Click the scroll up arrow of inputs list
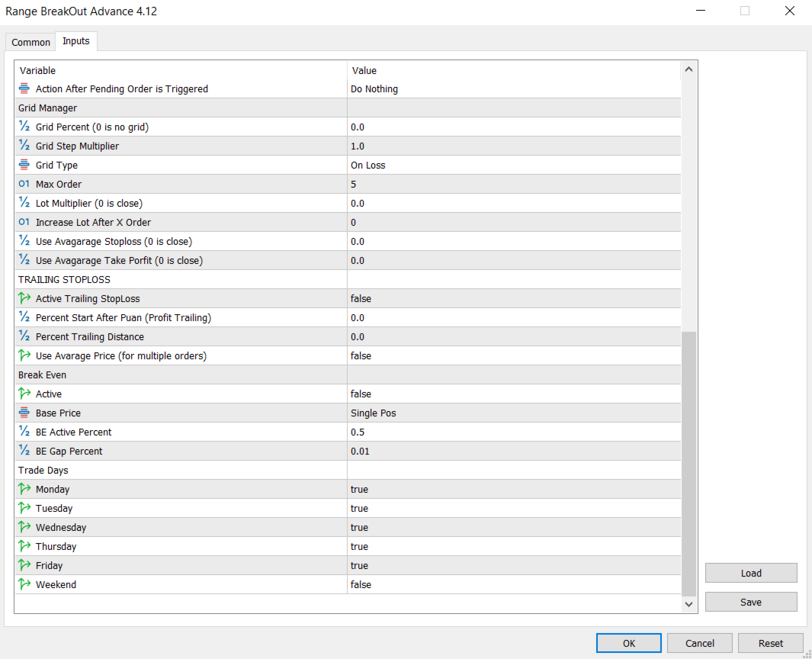Viewport: 812px width, 659px height. pos(689,70)
